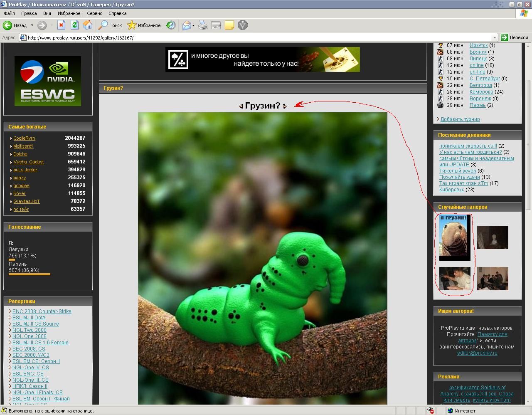
Task: Open Gravitas.HoT user link
Action: [27, 201]
